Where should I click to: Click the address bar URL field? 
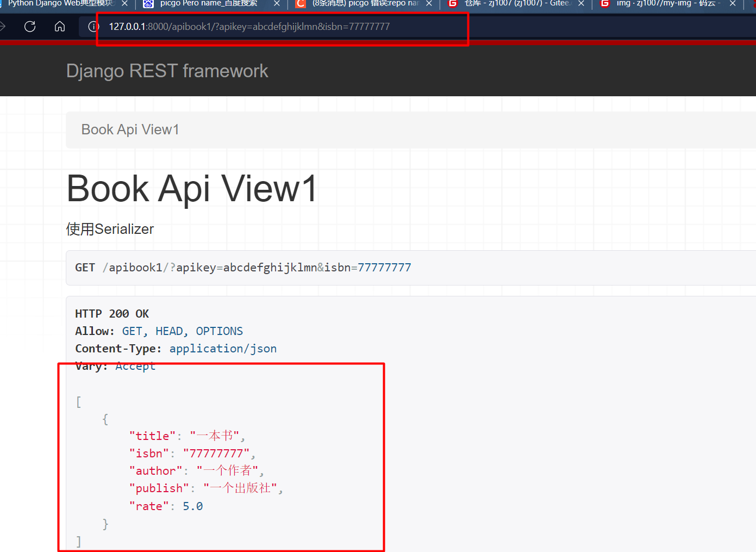pyautogui.click(x=249, y=27)
